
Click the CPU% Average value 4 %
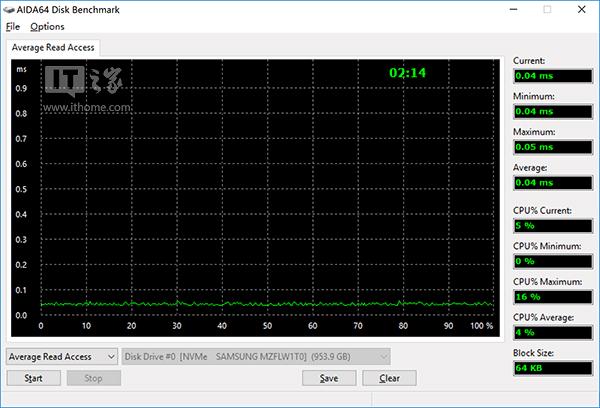click(553, 332)
